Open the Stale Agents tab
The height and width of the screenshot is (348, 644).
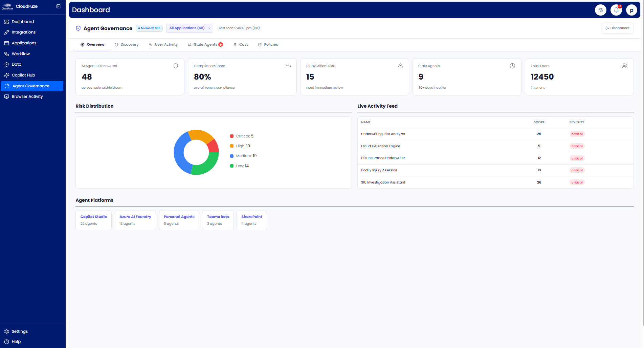coord(205,45)
